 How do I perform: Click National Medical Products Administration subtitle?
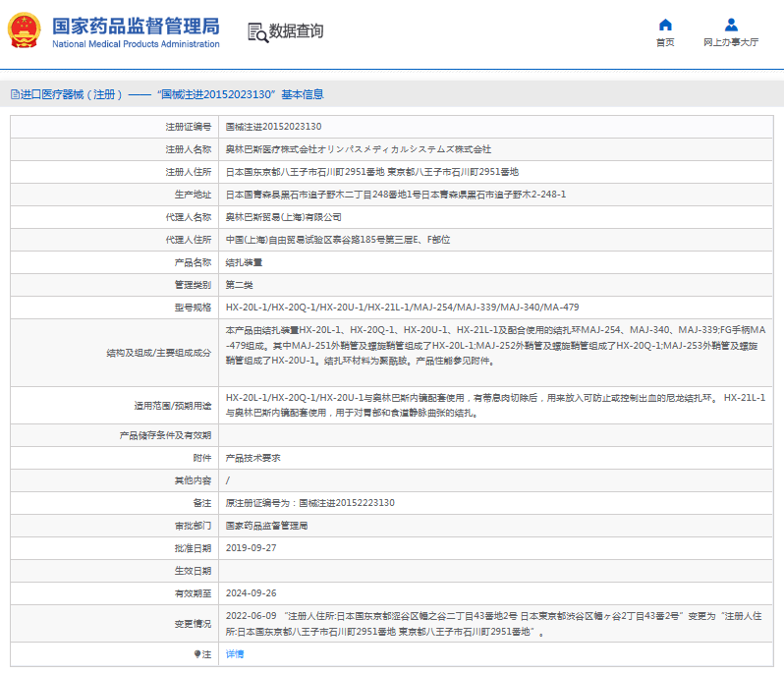click(136, 44)
